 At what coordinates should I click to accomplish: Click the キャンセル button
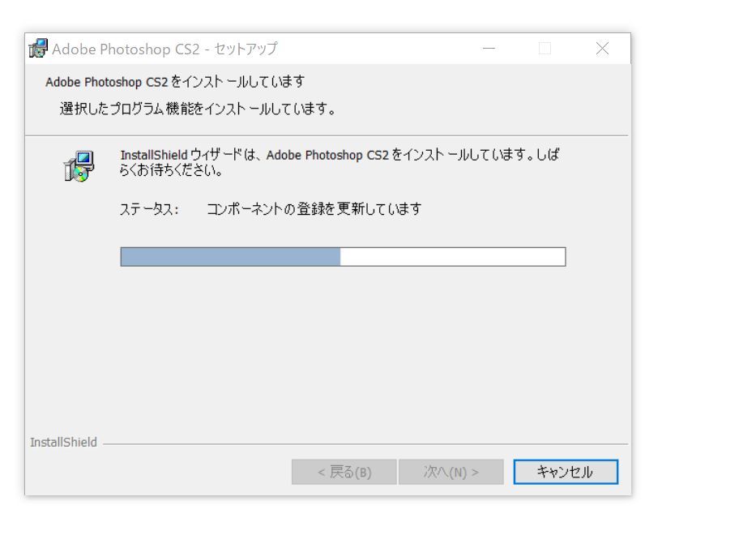[566, 471]
